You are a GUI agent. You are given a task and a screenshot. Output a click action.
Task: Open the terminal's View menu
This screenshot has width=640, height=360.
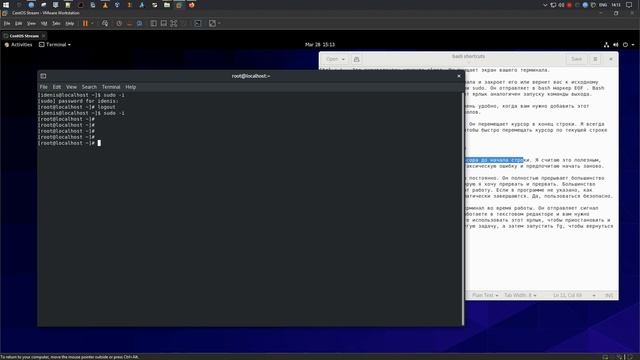[x=71, y=87]
